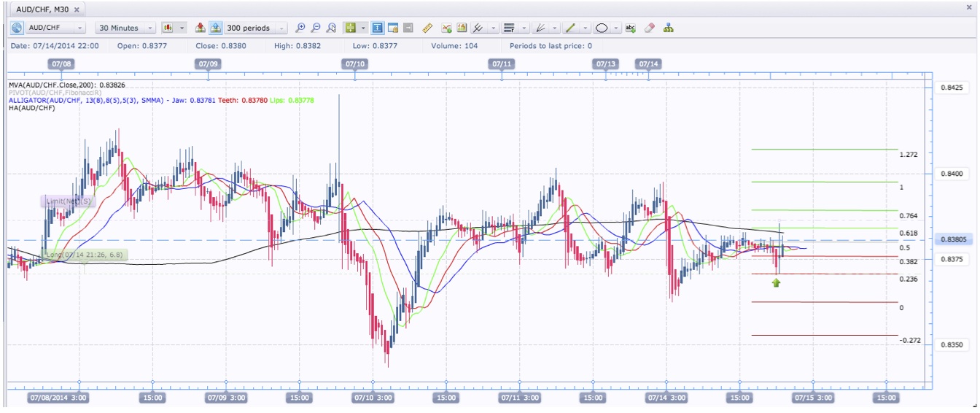
Task: Click the hierarchy tree structure icon
Action: (669, 28)
